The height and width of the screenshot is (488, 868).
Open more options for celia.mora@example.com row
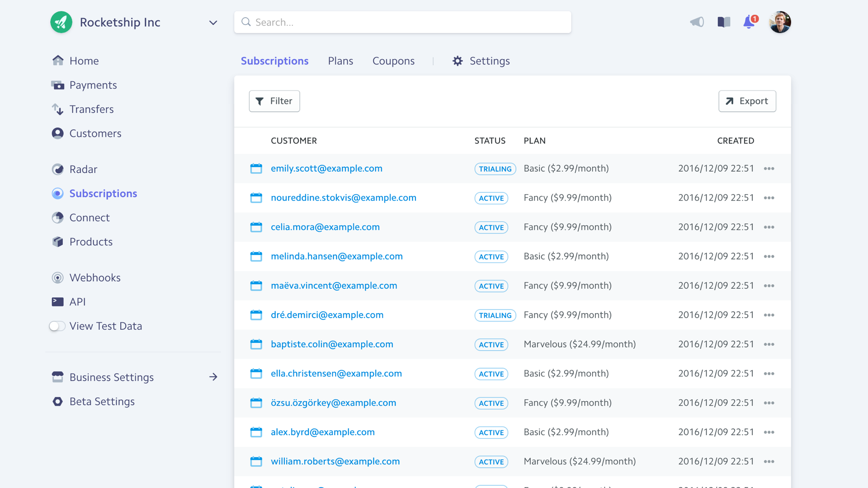click(769, 227)
